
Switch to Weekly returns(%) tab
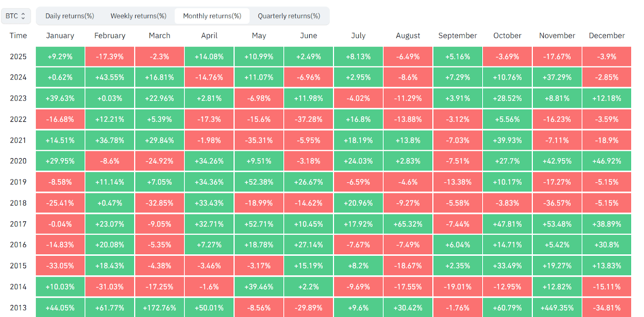138,16
